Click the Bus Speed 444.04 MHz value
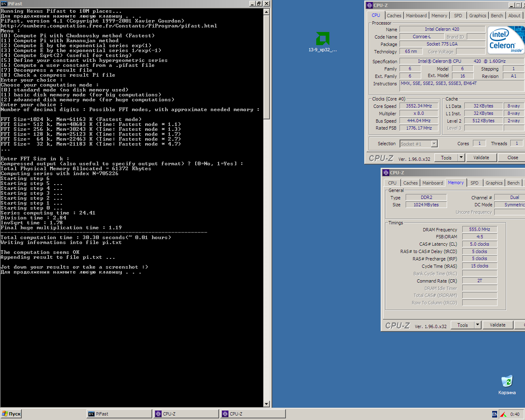Screen dimensions: 525x420 click(419, 121)
